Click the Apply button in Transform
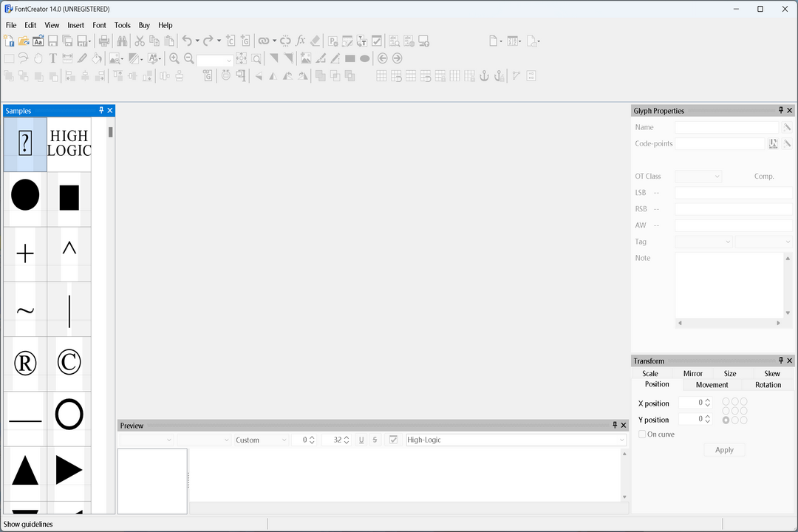The width and height of the screenshot is (798, 532). 724,450
